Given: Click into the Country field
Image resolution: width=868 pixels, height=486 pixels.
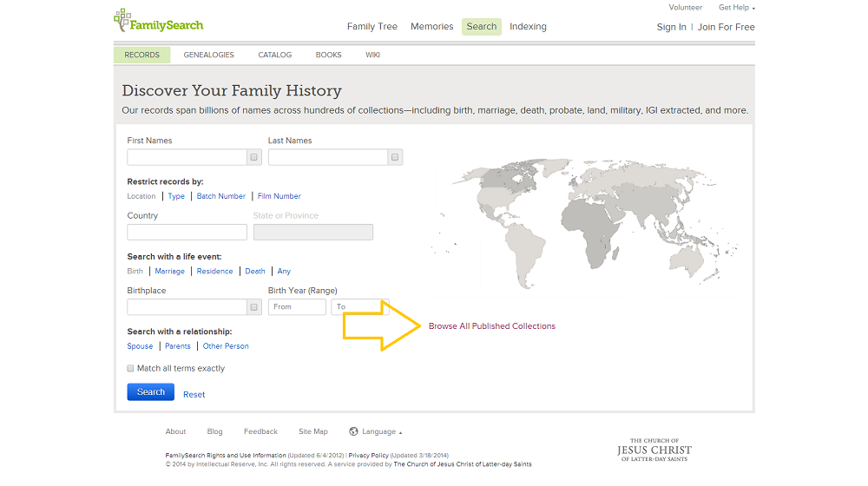Looking at the screenshot, I should click(187, 232).
